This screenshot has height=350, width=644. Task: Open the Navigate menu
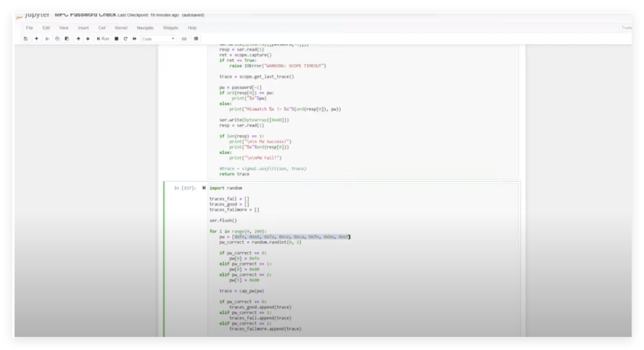[x=145, y=28]
